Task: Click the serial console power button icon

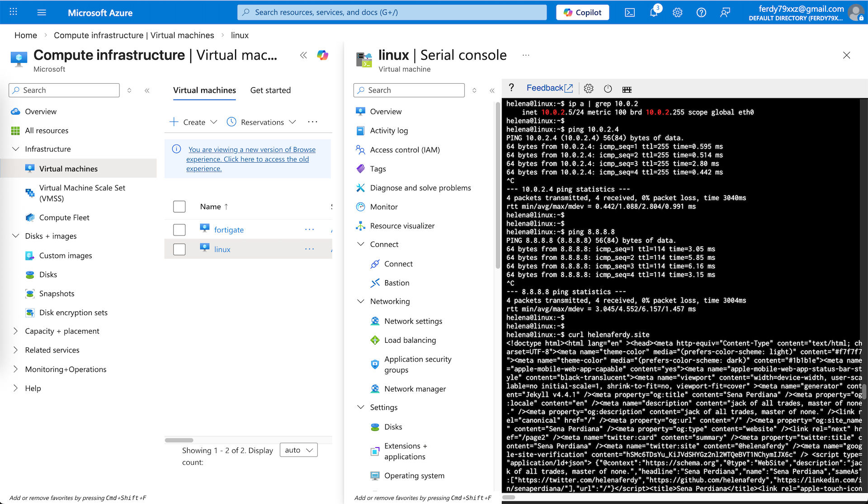Action: (x=608, y=89)
